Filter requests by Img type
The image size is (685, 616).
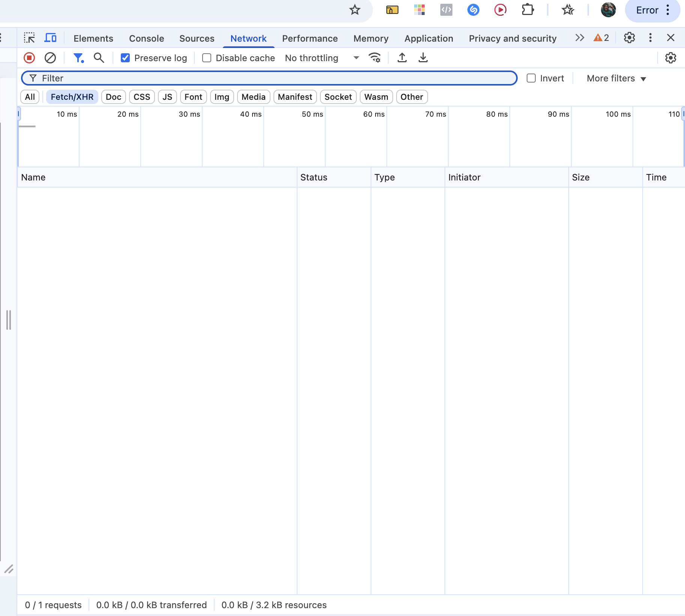(x=222, y=97)
